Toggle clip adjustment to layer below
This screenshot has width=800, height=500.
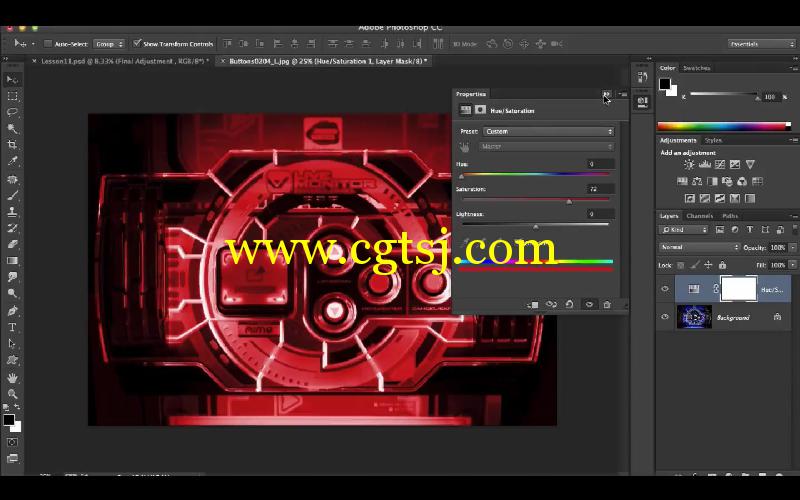(x=533, y=305)
